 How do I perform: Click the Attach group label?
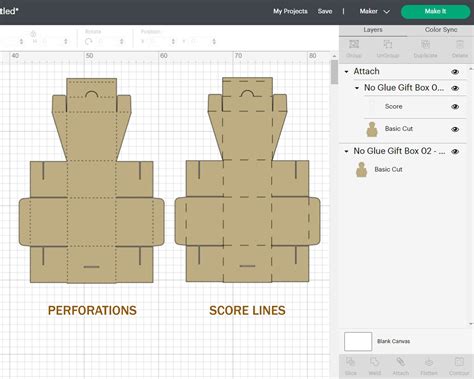tap(366, 71)
